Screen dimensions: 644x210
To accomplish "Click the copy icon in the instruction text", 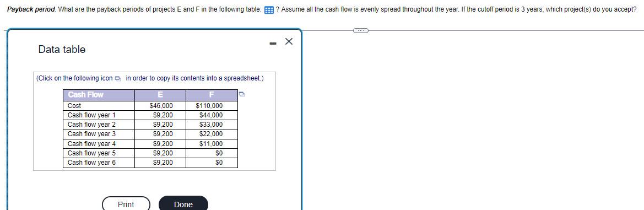I will click(x=118, y=78).
